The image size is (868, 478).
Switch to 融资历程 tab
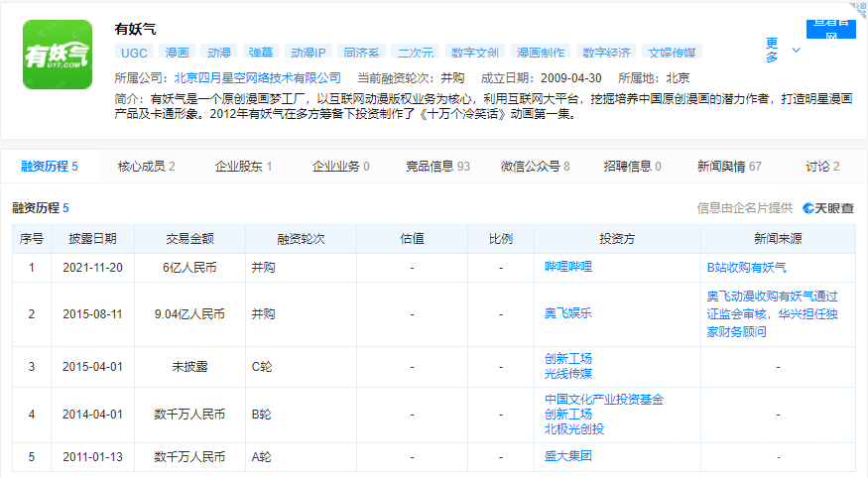pyautogui.click(x=50, y=167)
